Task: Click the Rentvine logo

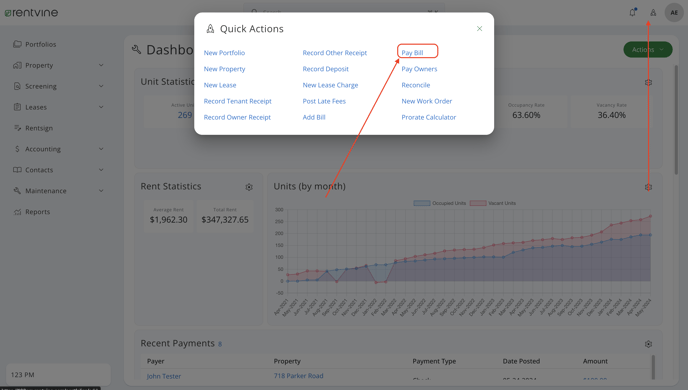Action: tap(31, 13)
